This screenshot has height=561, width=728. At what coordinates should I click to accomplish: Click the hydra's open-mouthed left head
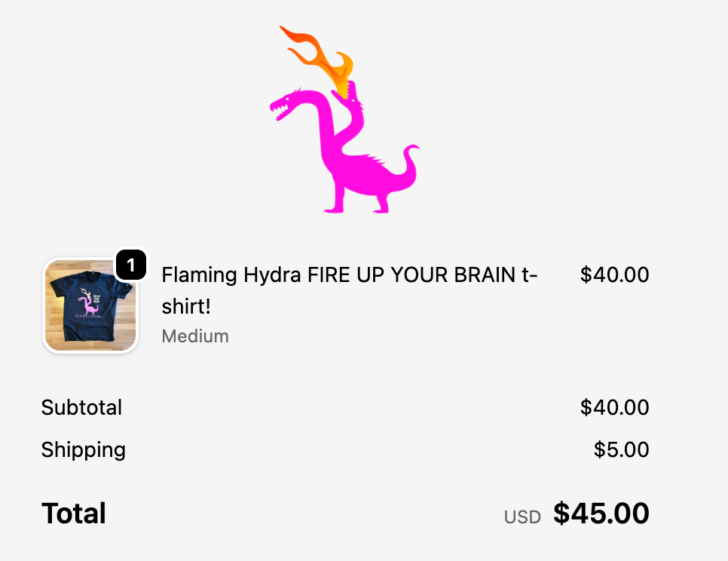(285, 105)
